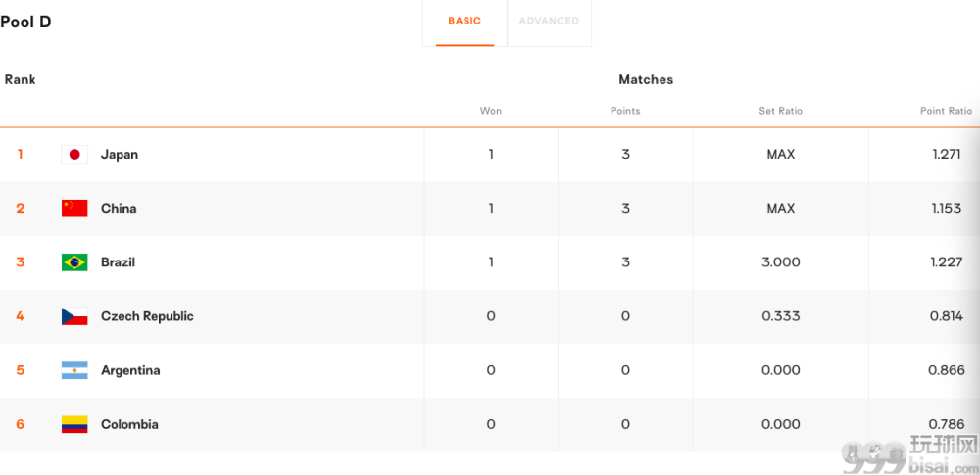
Task: Open the Japan team link
Action: pyautogui.click(x=120, y=155)
